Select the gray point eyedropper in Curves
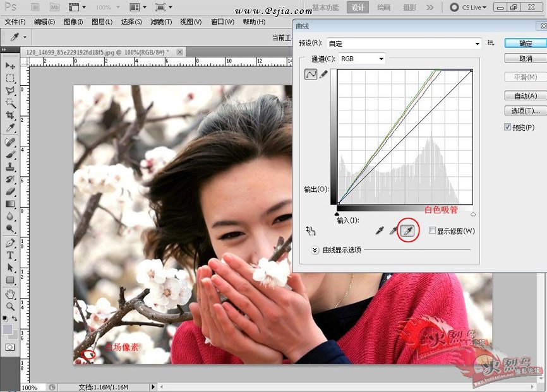Viewport: 547px width, 392px height. point(393,231)
